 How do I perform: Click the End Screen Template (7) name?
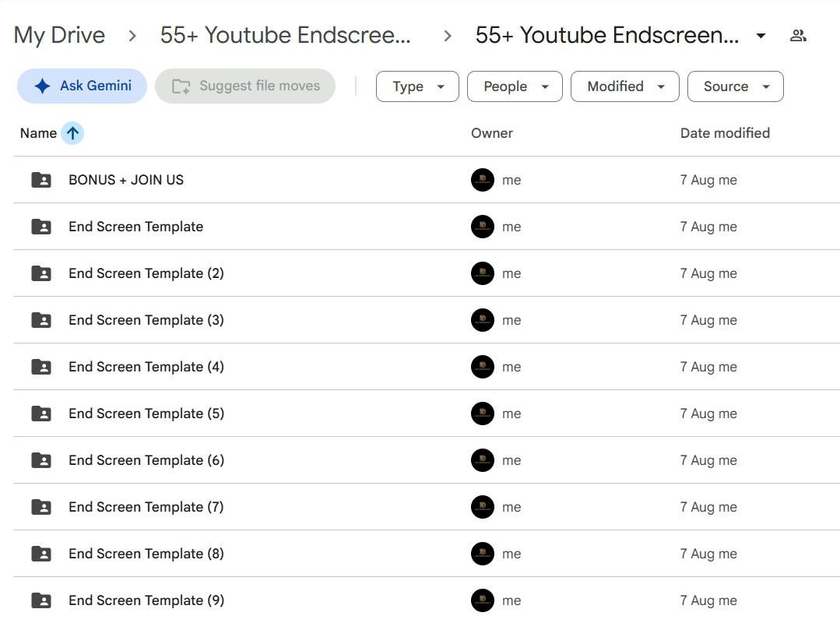pos(146,507)
